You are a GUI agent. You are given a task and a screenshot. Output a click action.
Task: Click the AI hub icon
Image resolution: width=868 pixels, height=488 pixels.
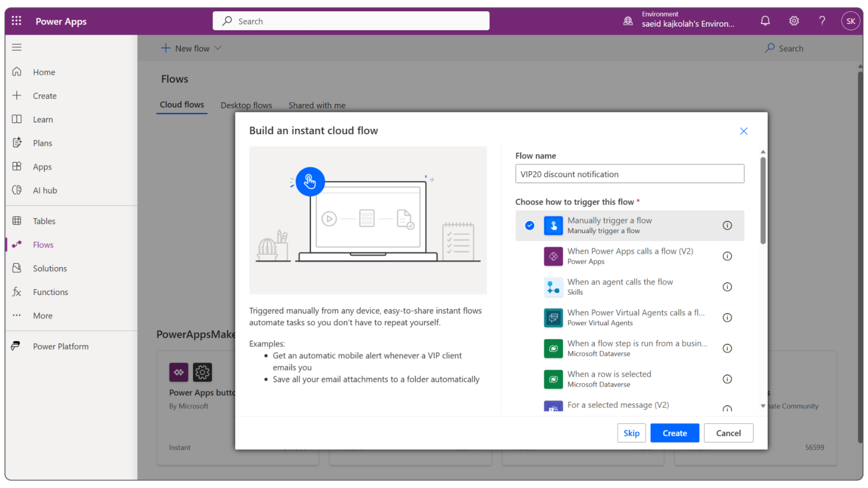(x=17, y=190)
